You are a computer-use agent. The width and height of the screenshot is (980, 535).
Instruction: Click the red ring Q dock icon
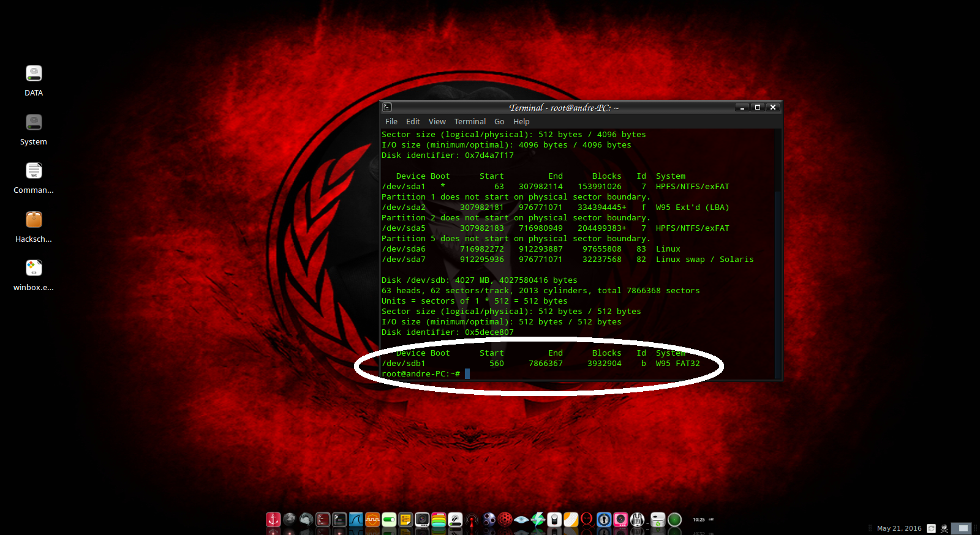(x=587, y=520)
